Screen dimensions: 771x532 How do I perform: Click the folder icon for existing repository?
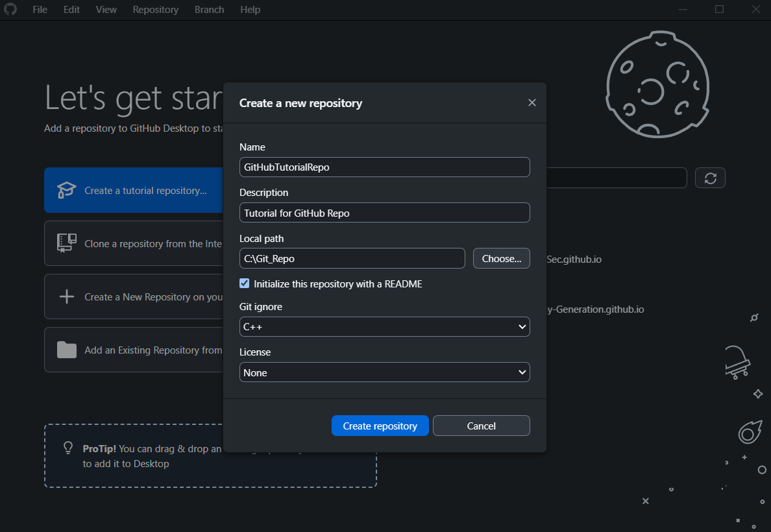66,350
